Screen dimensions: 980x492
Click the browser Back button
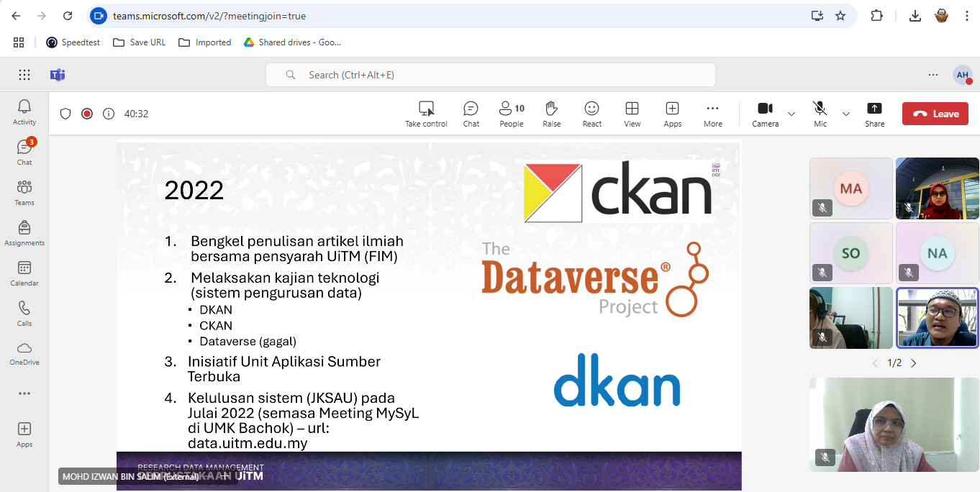coord(16,16)
